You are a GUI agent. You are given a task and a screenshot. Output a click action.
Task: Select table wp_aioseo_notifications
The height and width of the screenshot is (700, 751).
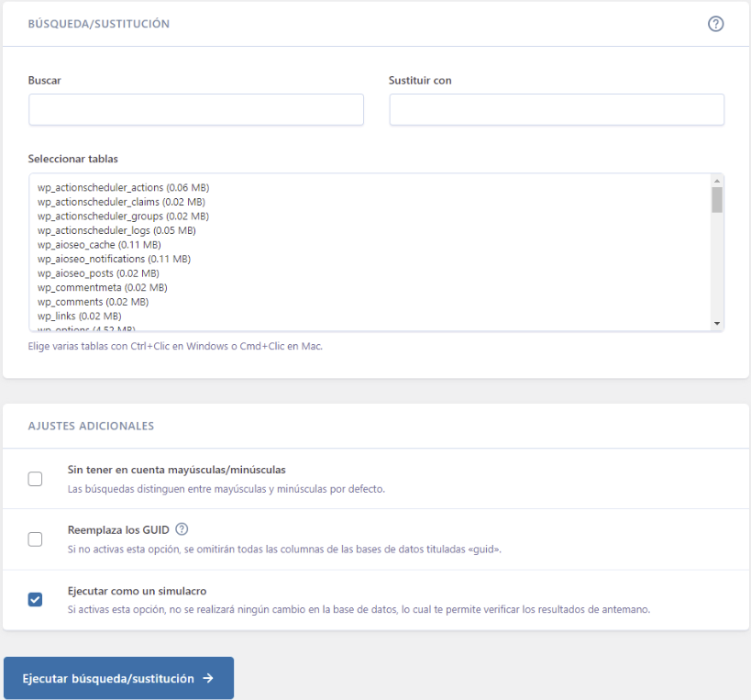pyautogui.click(x=114, y=259)
